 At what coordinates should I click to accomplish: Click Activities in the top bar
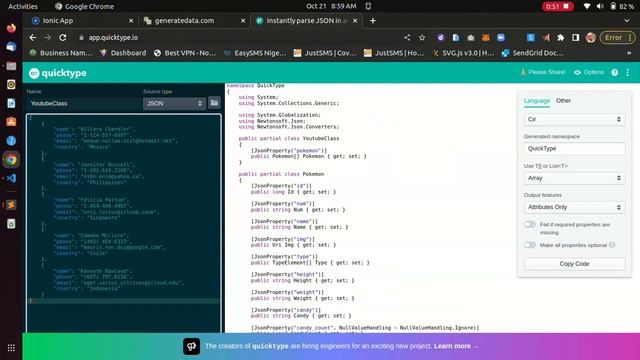[23, 6]
